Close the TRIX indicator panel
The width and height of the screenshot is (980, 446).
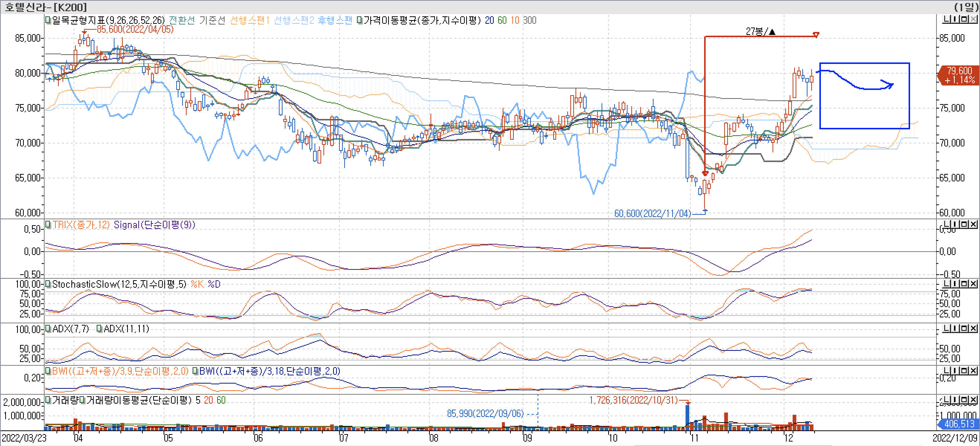point(973,224)
